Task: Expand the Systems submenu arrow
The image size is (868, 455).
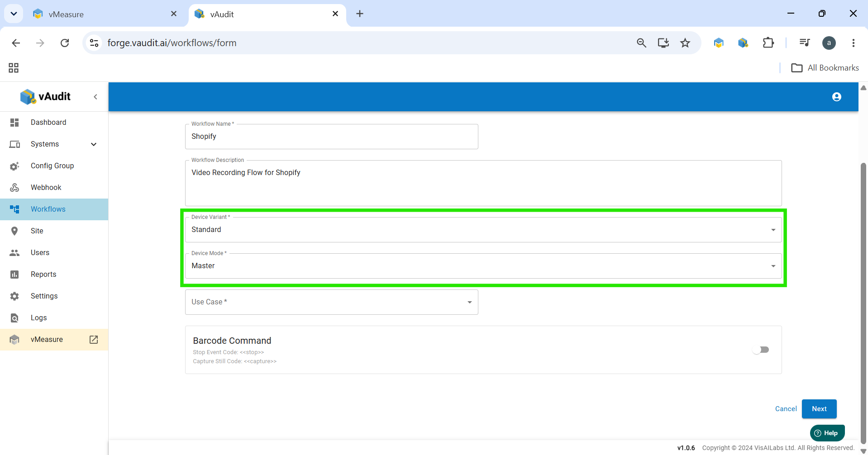Action: click(x=94, y=144)
